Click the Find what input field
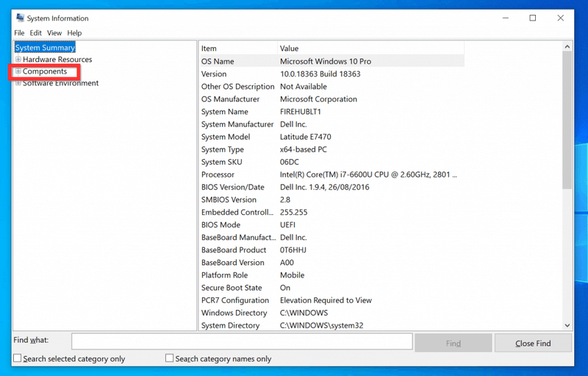Image resolution: width=588 pixels, height=376 pixels. (x=242, y=341)
